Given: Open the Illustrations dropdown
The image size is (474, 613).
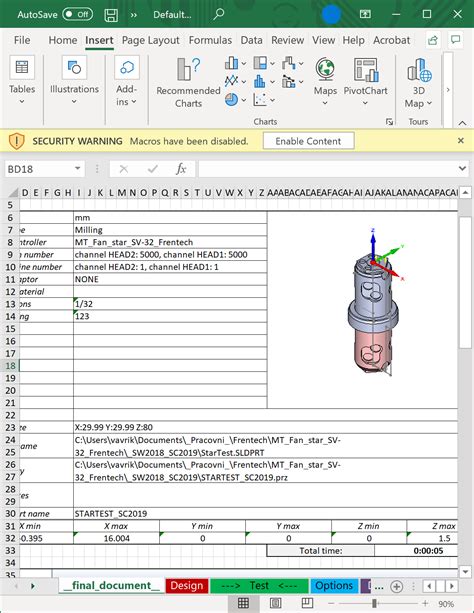Looking at the screenshot, I should [74, 80].
